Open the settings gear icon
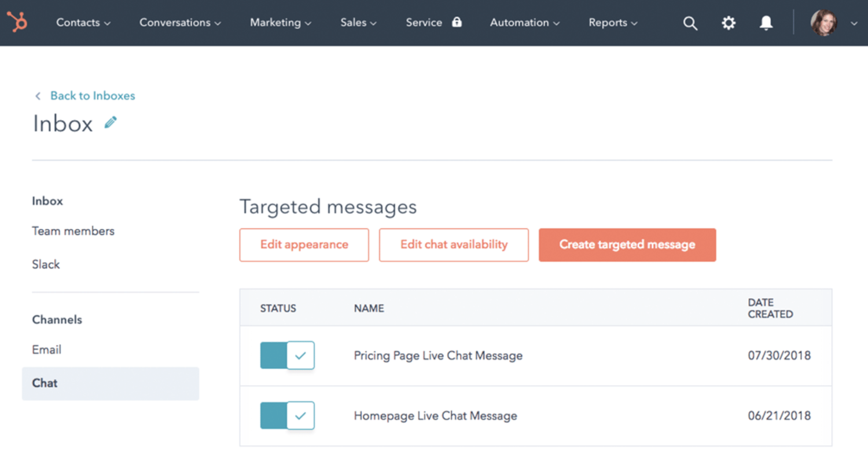 pyautogui.click(x=728, y=23)
